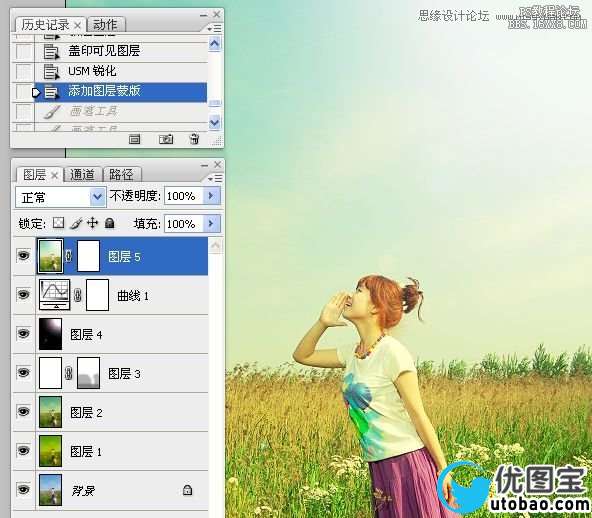Open opacity 不透明度 slider arrow
Image resolution: width=592 pixels, height=518 pixels.
(212, 196)
